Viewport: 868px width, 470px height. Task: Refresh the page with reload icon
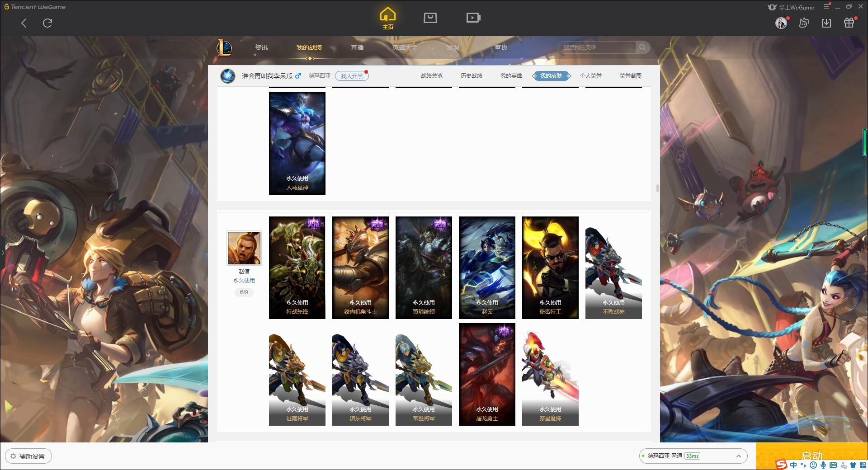pyautogui.click(x=47, y=23)
